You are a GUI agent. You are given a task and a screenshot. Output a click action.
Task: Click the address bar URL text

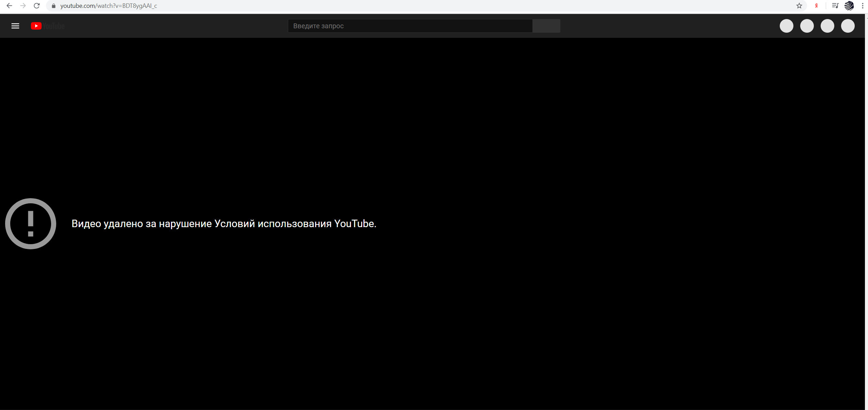(109, 6)
